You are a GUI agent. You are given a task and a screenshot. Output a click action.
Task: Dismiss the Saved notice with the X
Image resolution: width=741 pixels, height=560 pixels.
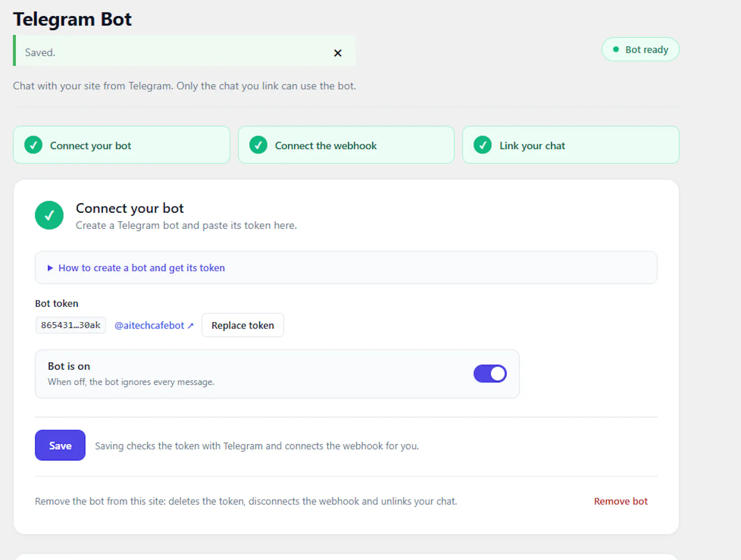[x=338, y=53]
